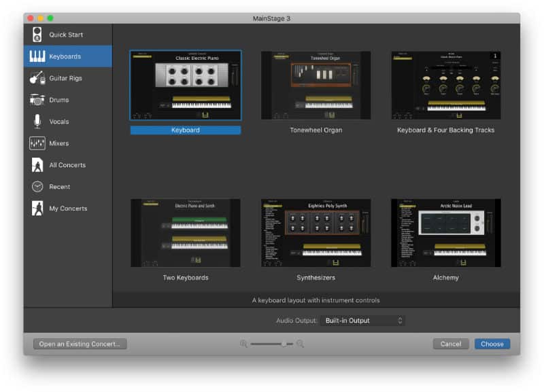The height and width of the screenshot is (392, 544).
Task: Click the Keyboards piano keys icon
Action: [37, 56]
